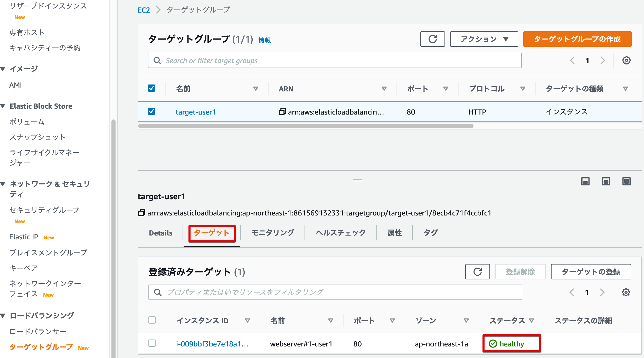Sort registered targets by インスタンス ID

point(247,321)
